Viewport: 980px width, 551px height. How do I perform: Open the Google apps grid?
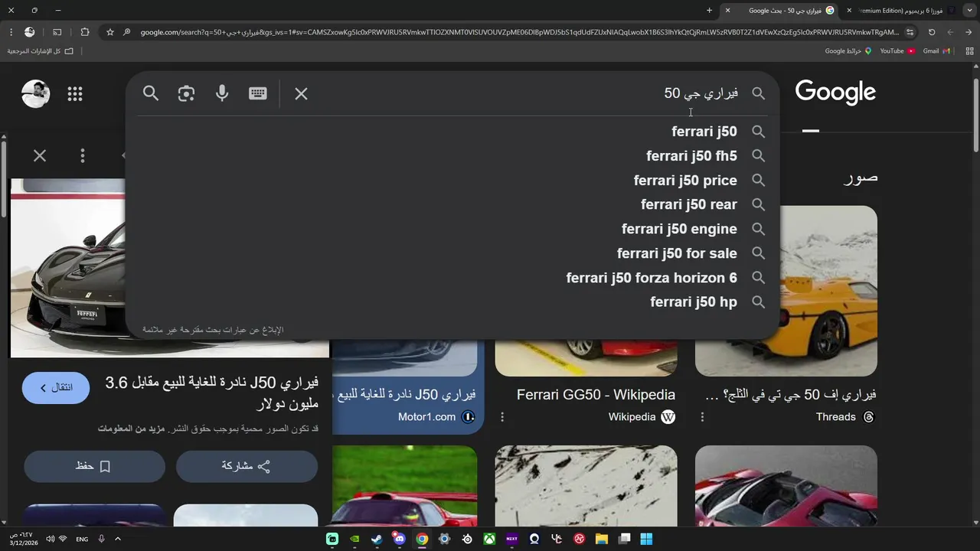(x=74, y=94)
